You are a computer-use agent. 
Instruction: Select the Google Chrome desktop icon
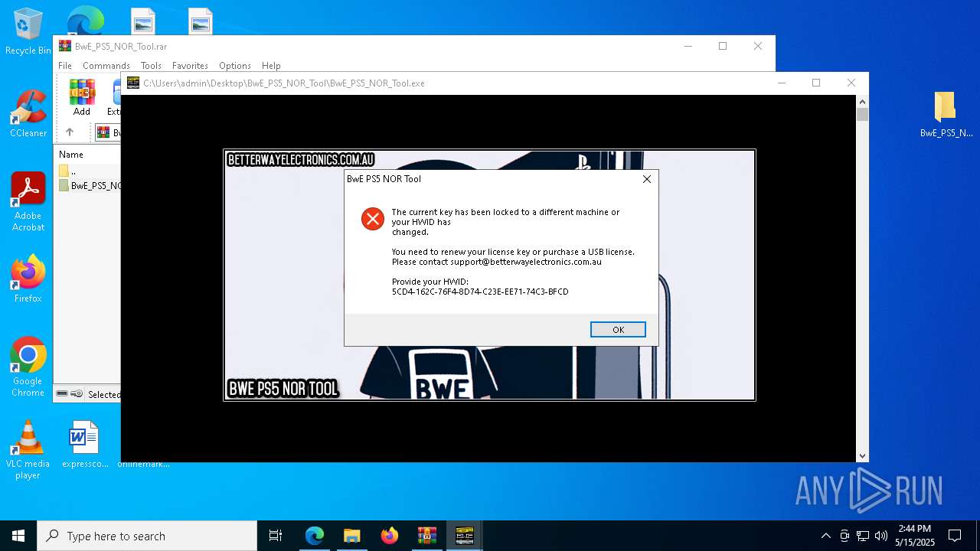pyautogui.click(x=28, y=367)
